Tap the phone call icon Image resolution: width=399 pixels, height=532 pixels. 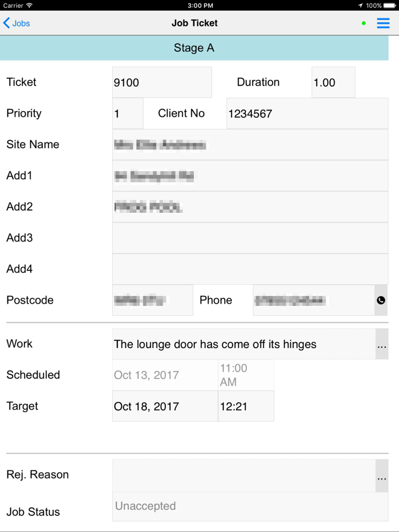pyautogui.click(x=381, y=300)
